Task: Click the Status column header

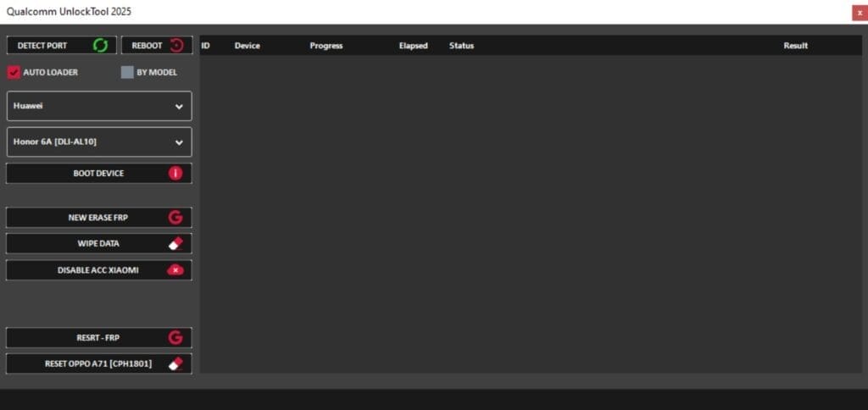Action: click(x=461, y=46)
